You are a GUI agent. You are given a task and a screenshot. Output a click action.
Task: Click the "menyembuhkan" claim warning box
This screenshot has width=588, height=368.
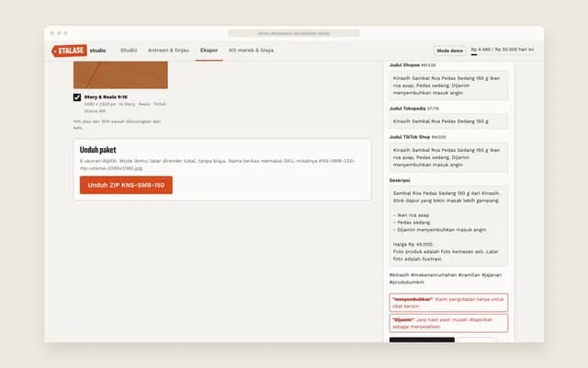pyautogui.click(x=448, y=303)
